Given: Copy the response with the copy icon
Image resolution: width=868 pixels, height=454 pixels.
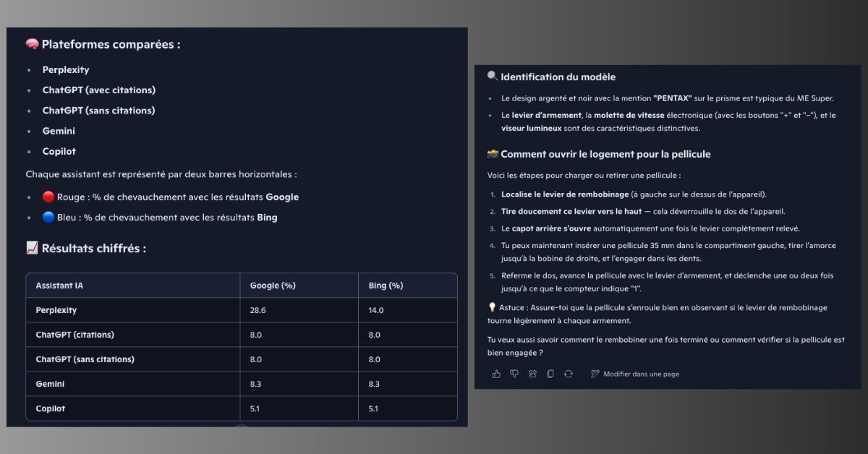Looking at the screenshot, I should tap(550, 374).
